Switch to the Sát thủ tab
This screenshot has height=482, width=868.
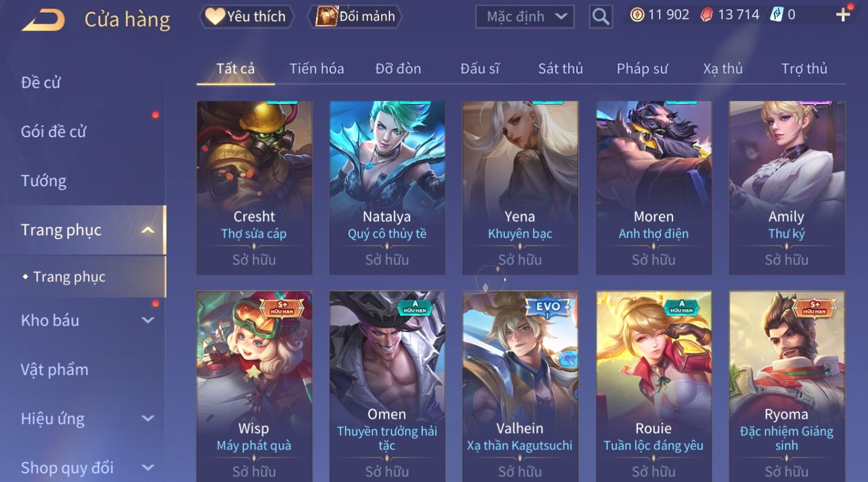[561, 69]
